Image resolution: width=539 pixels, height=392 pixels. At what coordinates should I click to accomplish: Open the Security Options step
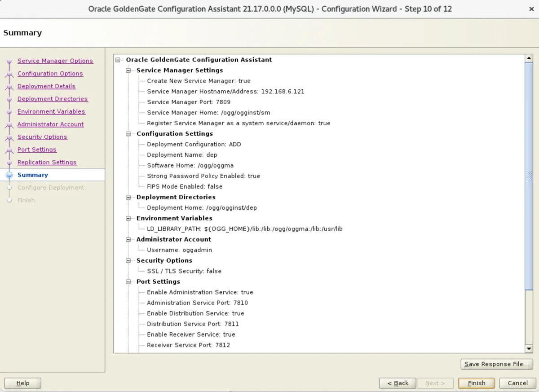(42, 137)
